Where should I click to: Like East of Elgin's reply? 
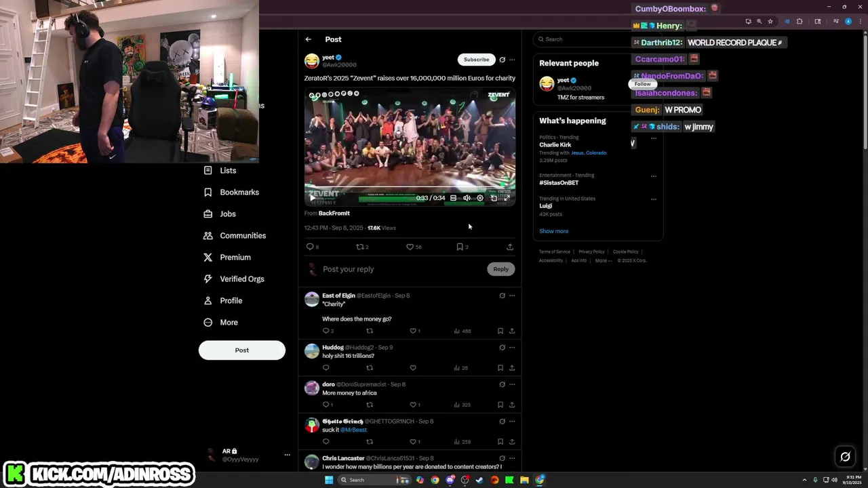pos(414,331)
